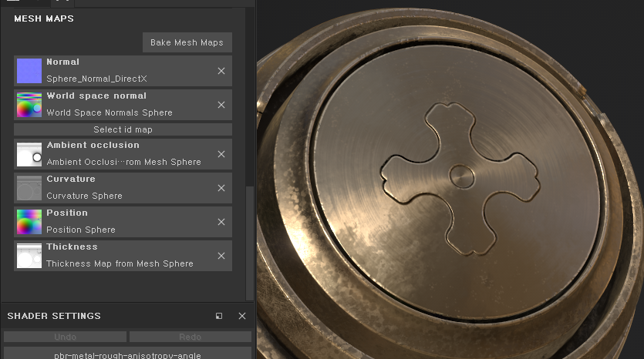Image resolution: width=644 pixels, height=359 pixels.
Task: Select the Ambient Occlusion from Mesh Sphere text
Action: pyautogui.click(x=123, y=162)
